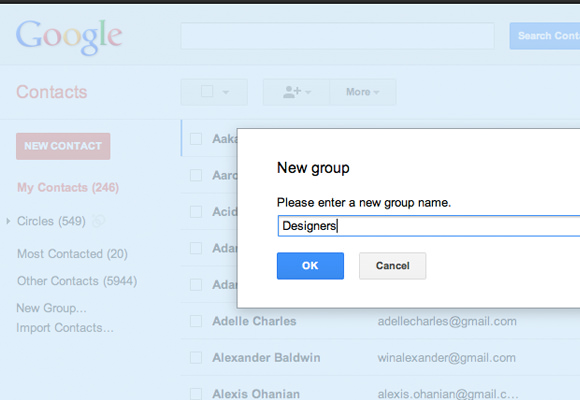Select the checkbox for Alexis Ohanian
Screen dimensions: 580x400
(x=196, y=394)
